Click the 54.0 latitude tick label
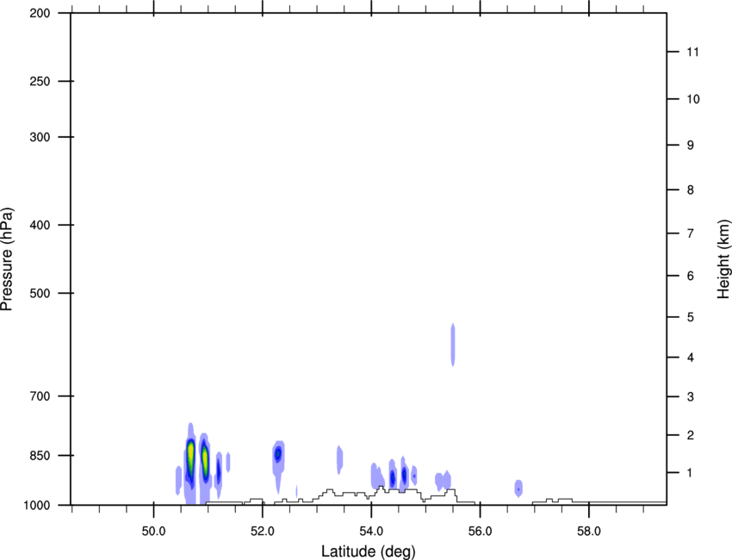732x560 pixels. click(x=371, y=532)
